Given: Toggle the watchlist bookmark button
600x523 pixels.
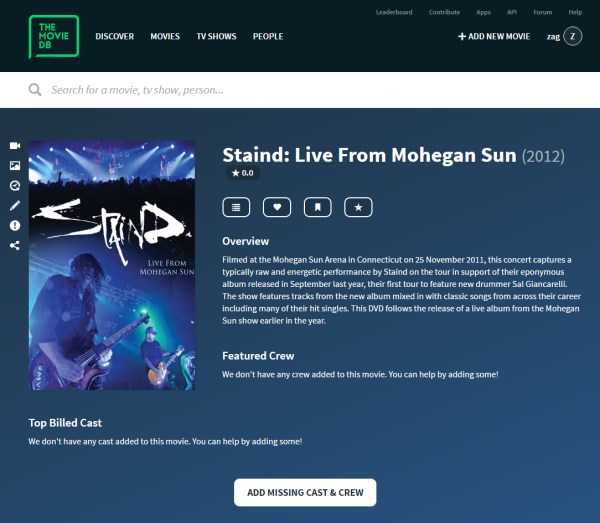Looking at the screenshot, I should pos(318,207).
